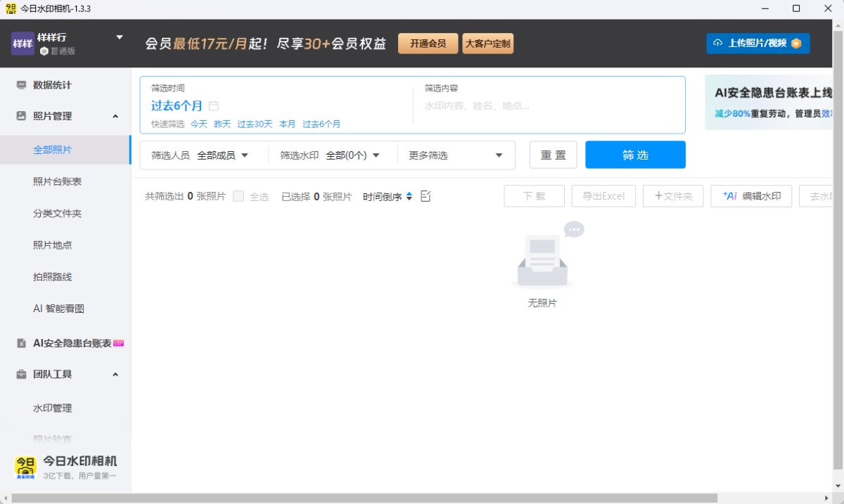Click the 过去30天 quick filter link
This screenshot has height=504, width=844.
254,124
